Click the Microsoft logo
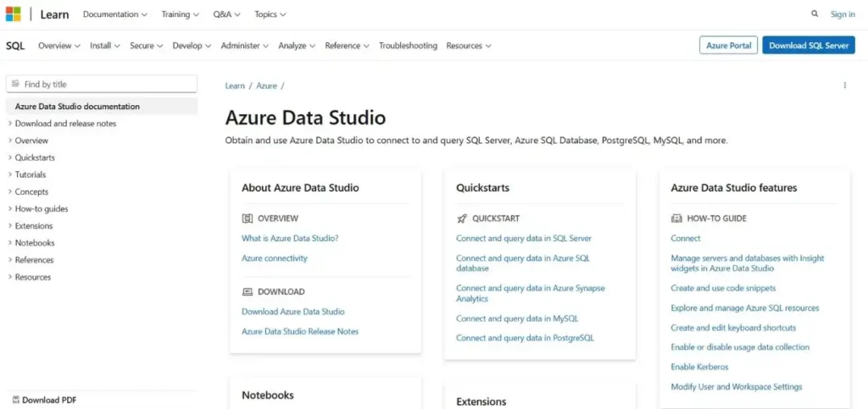 (14, 14)
